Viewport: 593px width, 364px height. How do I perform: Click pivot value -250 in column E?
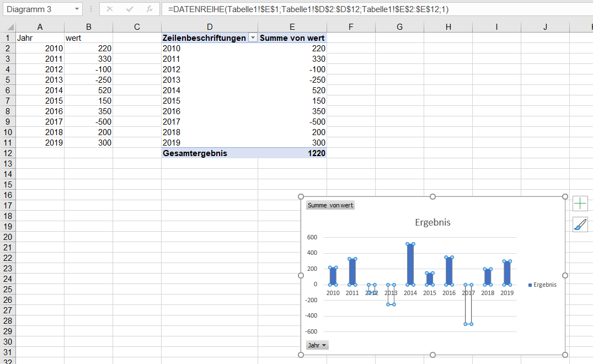coord(292,80)
